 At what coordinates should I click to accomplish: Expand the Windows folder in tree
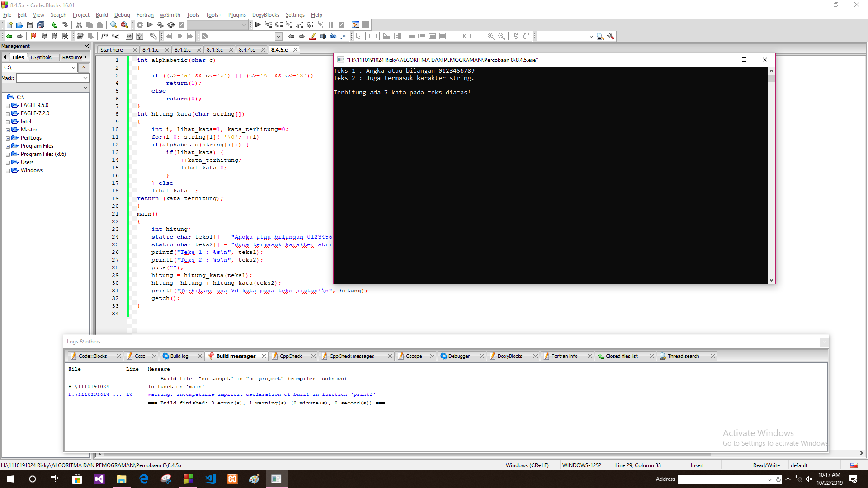tap(8, 171)
